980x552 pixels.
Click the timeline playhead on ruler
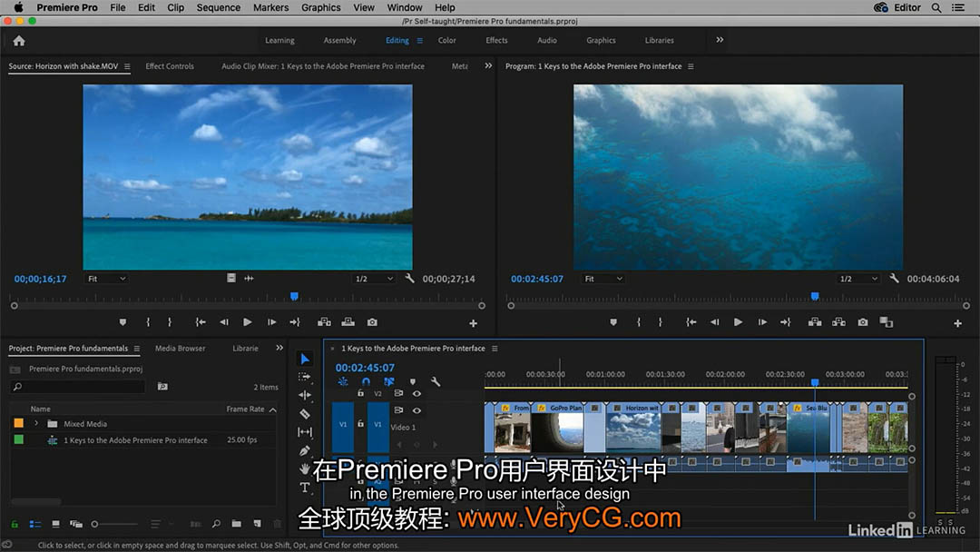pos(815,382)
